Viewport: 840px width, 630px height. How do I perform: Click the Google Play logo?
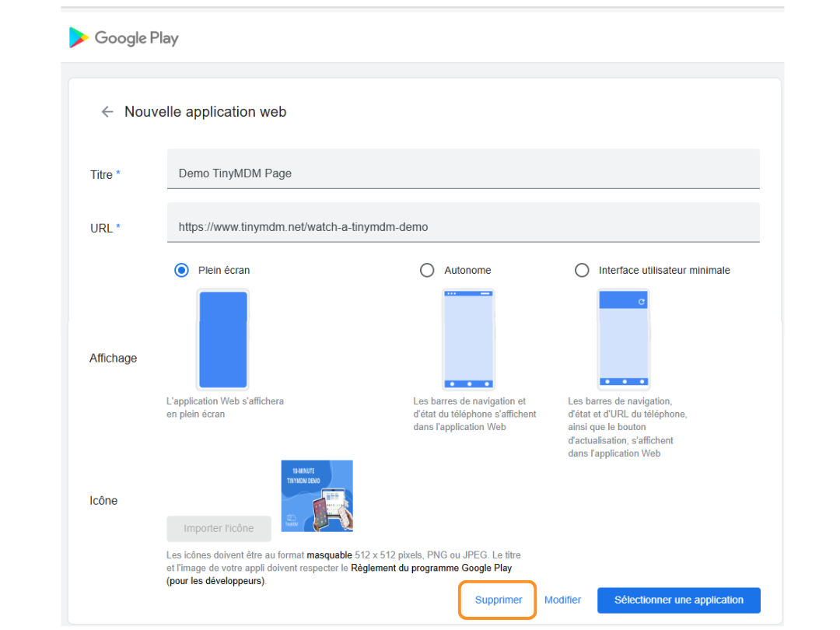pos(124,37)
